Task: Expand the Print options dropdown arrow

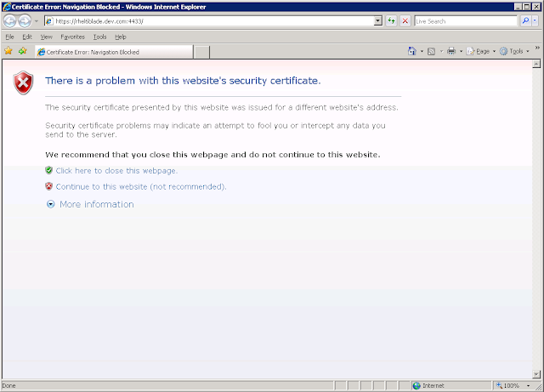Action: click(461, 51)
